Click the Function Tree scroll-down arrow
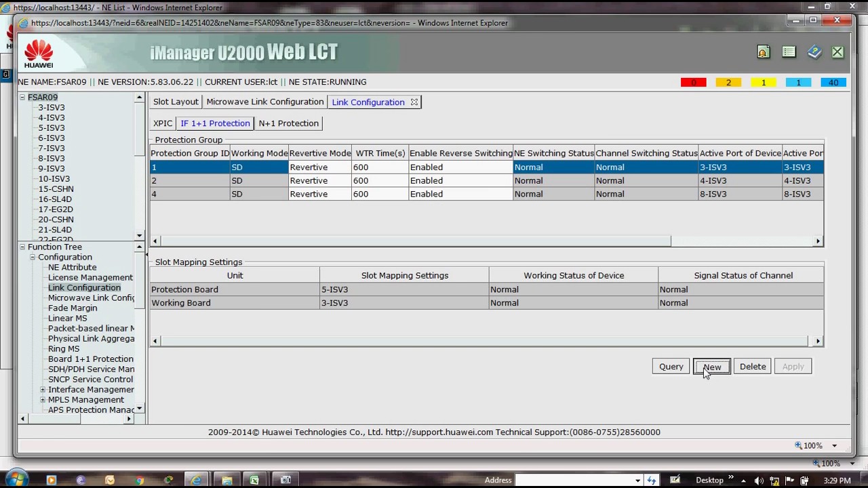 140,409
